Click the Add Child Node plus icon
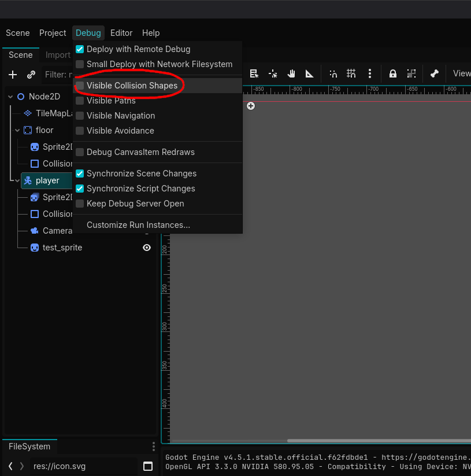The height and width of the screenshot is (476, 471). point(13,75)
